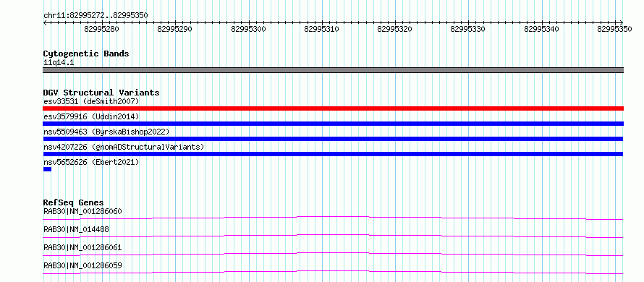The height and width of the screenshot is (282, 644).
Task: Click ruler position 82995320
Action: [394, 29]
